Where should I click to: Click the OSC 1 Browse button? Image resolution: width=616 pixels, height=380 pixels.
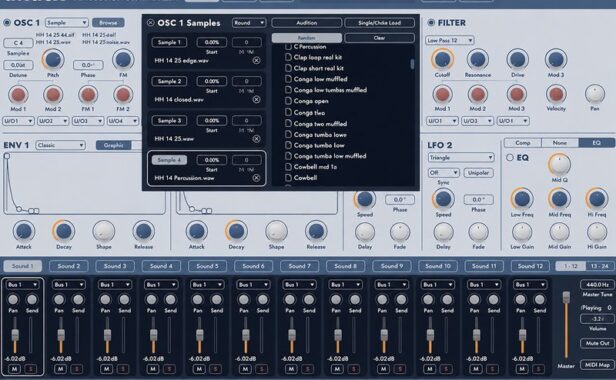point(108,23)
